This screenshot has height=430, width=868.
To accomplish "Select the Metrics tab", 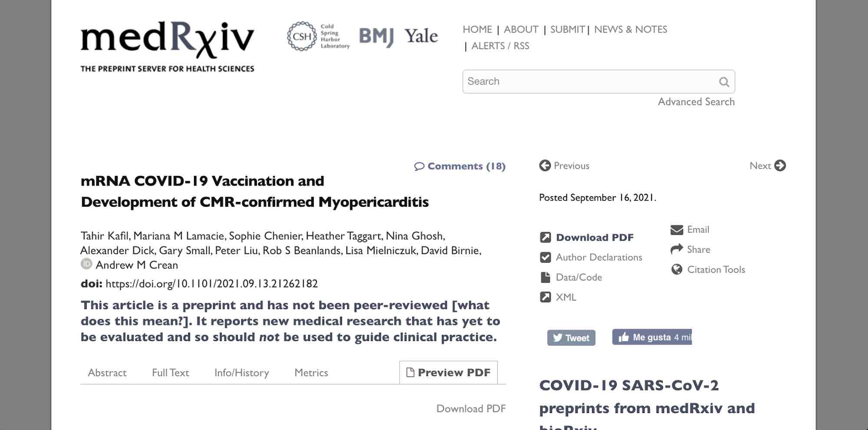I will pos(311,373).
